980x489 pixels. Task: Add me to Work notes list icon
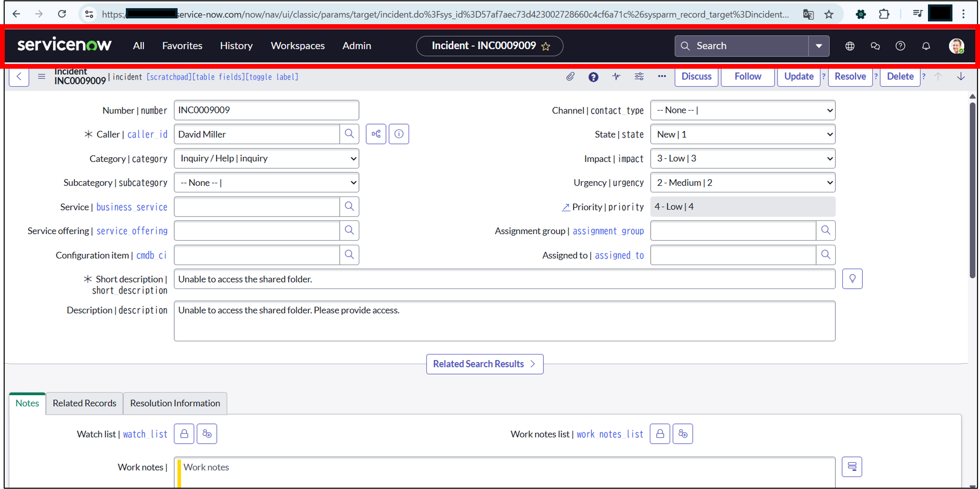683,434
